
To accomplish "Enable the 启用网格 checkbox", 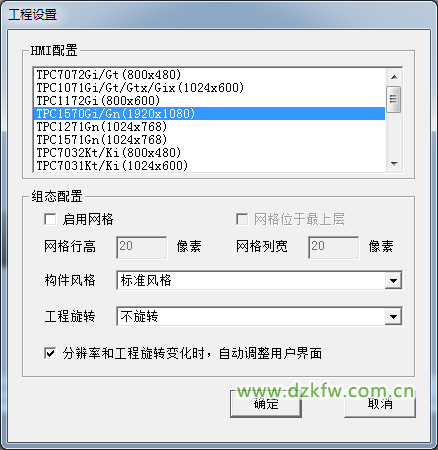I will 50,219.
